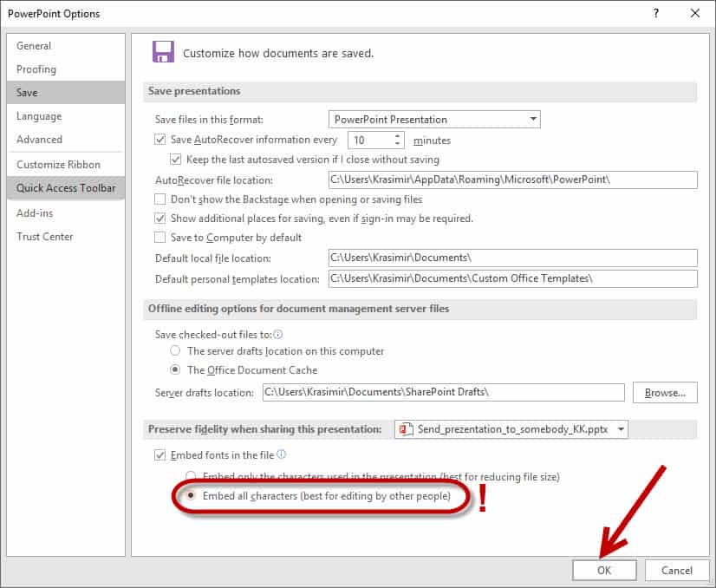This screenshot has width=716, height=588.
Task: Select the Save category
Action: click(66, 92)
